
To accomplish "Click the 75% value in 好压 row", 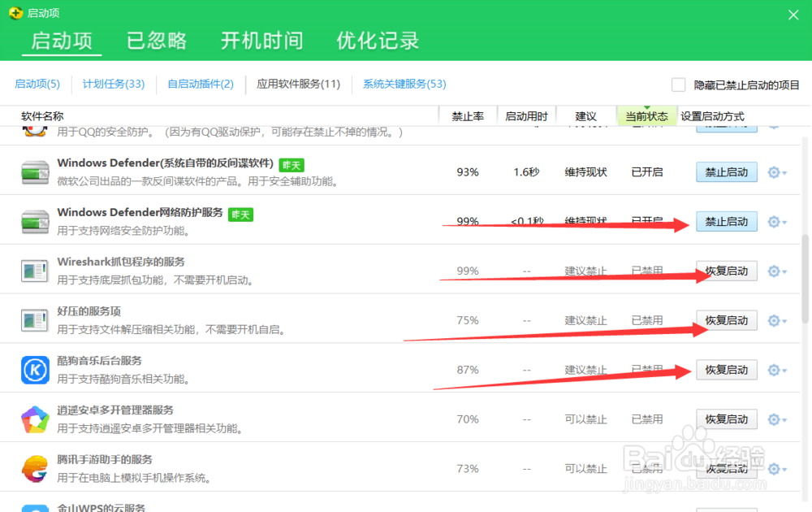I will tap(468, 320).
